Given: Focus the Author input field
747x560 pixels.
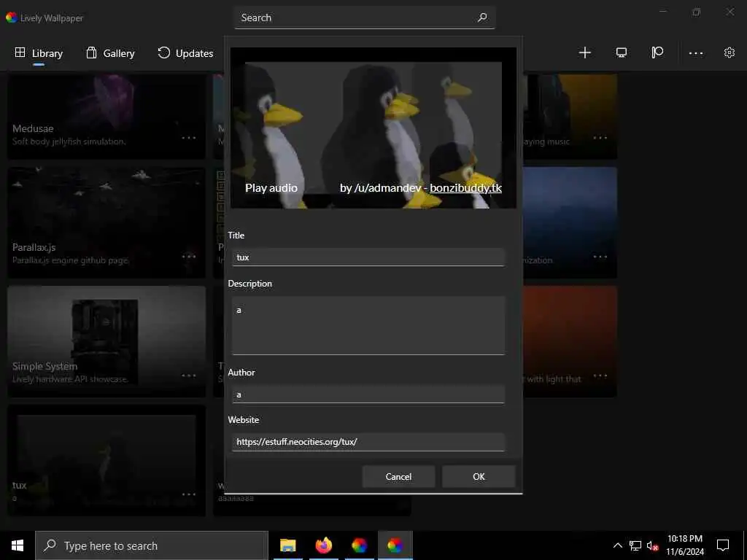Looking at the screenshot, I should pos(368,394).
